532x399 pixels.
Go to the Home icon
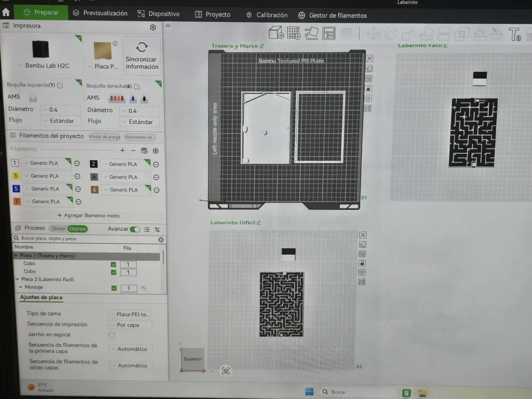click(6, 12)
